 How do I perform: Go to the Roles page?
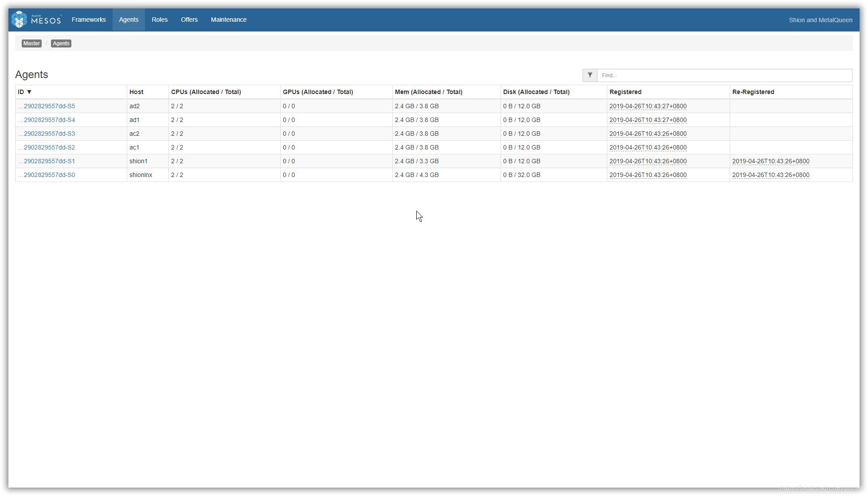(160, 20)
